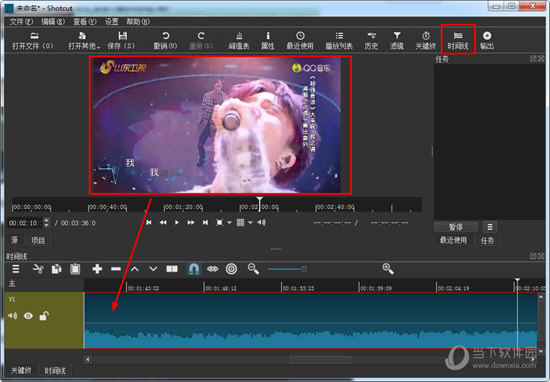Image resolution: width=550 pixels, height=382 pixels.
Task: Expand the grid options dropdown arrow
Action: 250,222
